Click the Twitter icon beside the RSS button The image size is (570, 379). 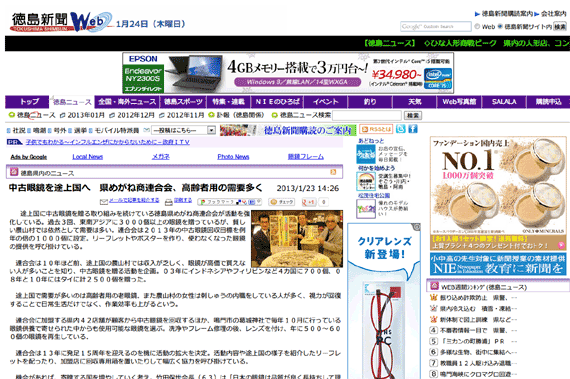coord(401,129)
